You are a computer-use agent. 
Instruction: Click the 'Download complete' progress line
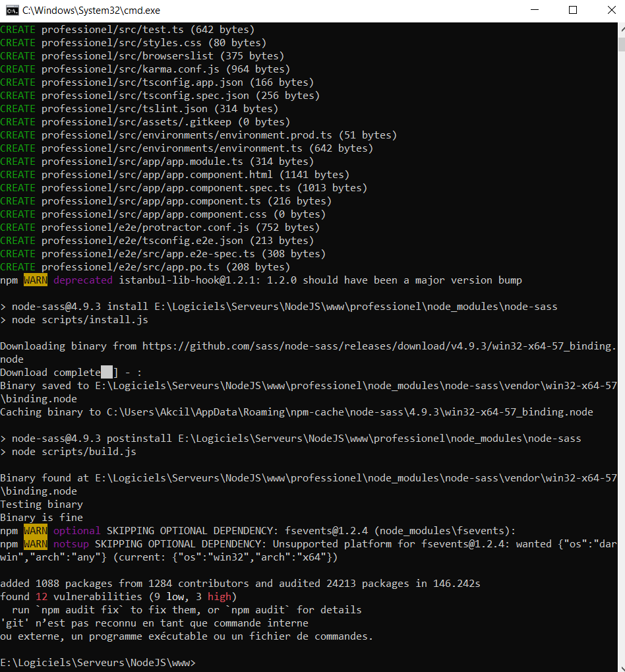(x=50, y=373)
